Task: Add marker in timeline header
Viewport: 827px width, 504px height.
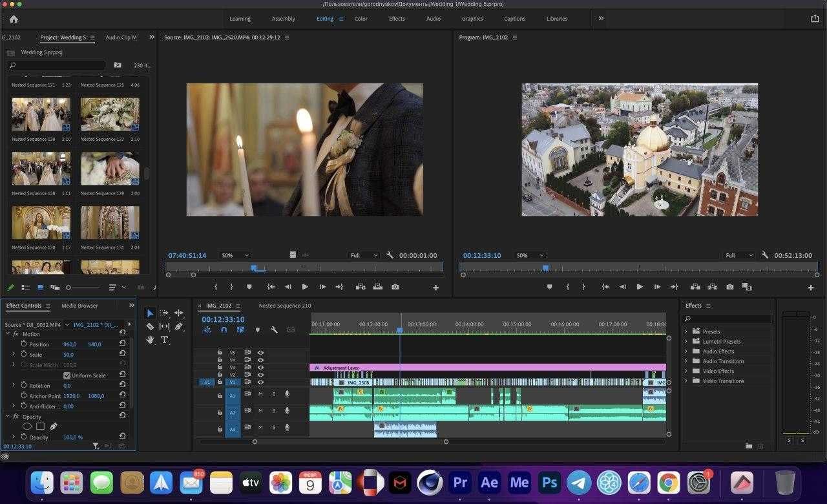Action: point(257,330)
